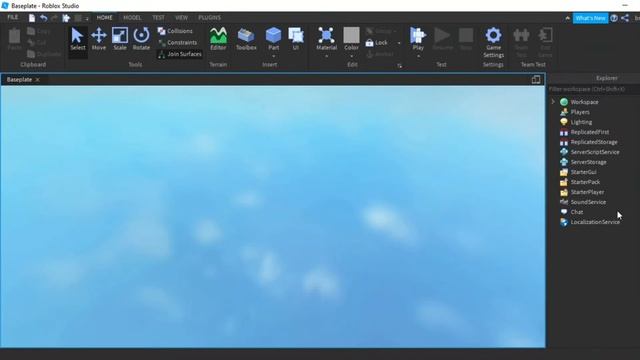Activate the Select tool
Viewport: 640px width, 360px height.
click(77, 39)
